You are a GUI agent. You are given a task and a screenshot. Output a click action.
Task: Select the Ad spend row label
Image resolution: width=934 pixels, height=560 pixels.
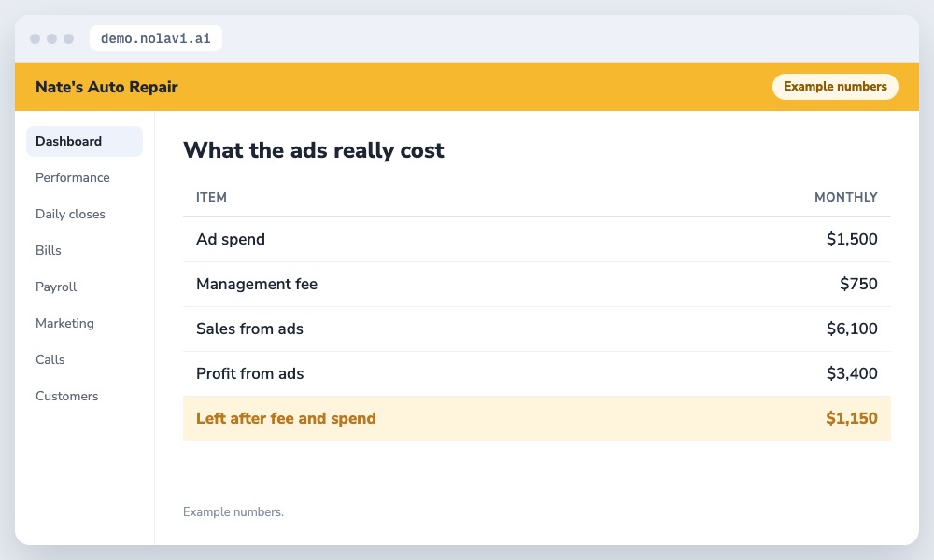pyautogui.click(x=231, y=239)
